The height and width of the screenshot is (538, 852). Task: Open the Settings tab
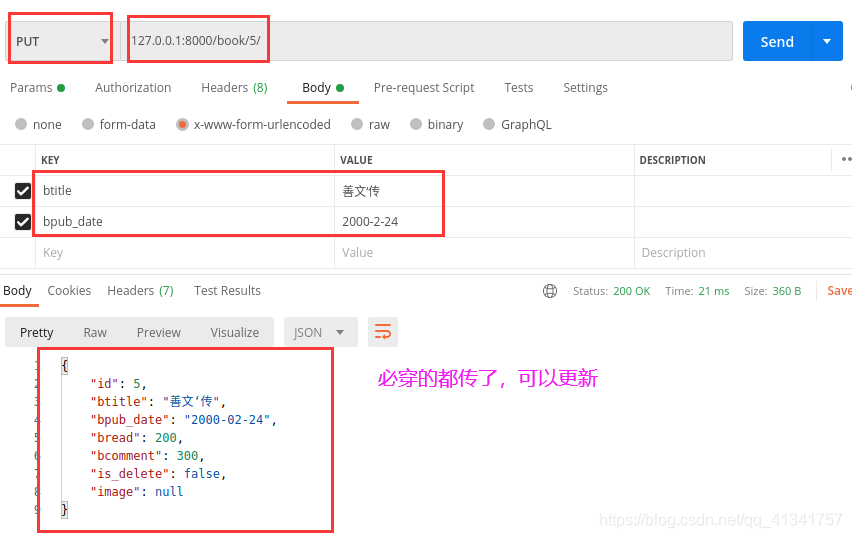[x=585, y=87]
